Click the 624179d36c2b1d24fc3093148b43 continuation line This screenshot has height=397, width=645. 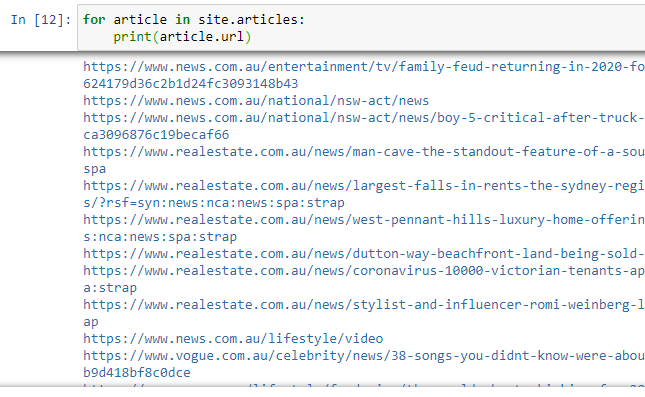(190, 84)
